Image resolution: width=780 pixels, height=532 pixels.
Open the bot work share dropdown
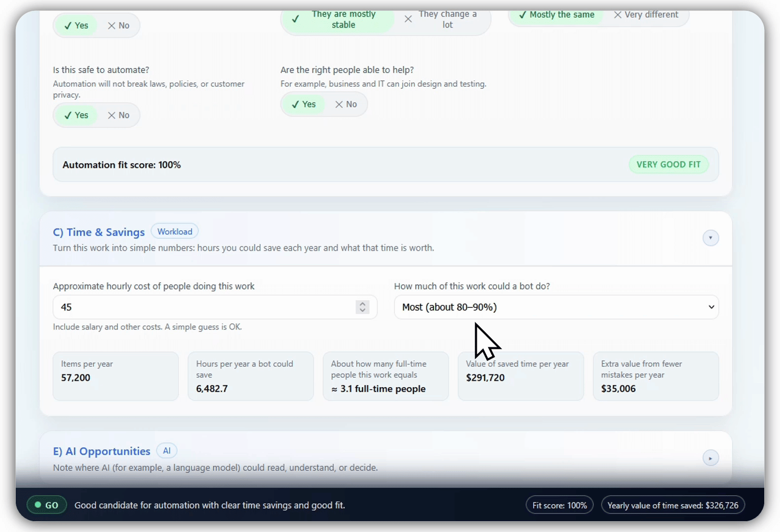pos(556,307)
